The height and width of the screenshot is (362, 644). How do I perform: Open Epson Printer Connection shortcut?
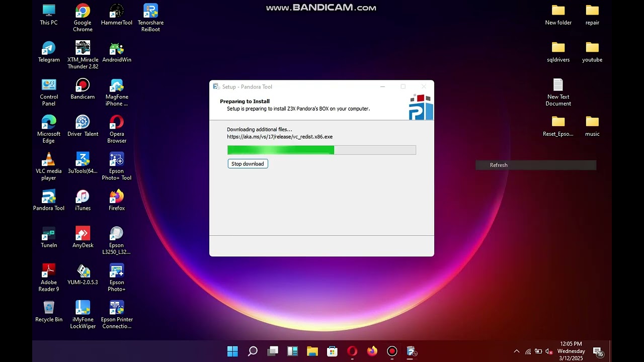[117, 315]
